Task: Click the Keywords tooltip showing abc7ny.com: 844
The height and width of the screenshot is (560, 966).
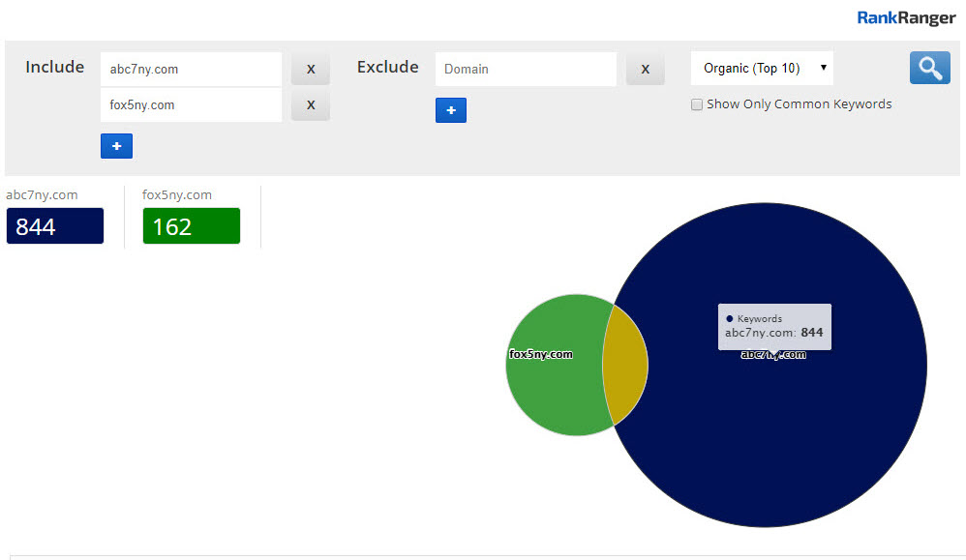Action: tap(774, 326)
